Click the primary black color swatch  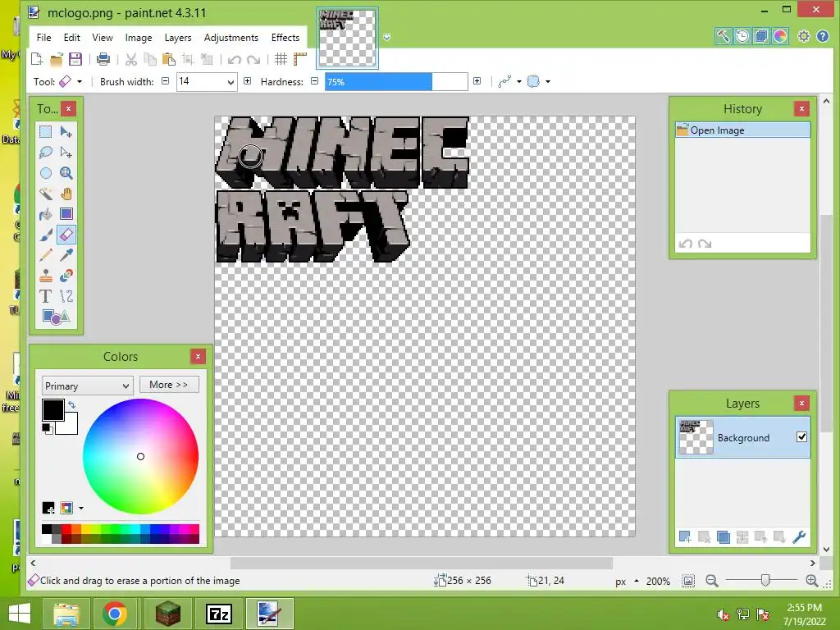[53, 410]
